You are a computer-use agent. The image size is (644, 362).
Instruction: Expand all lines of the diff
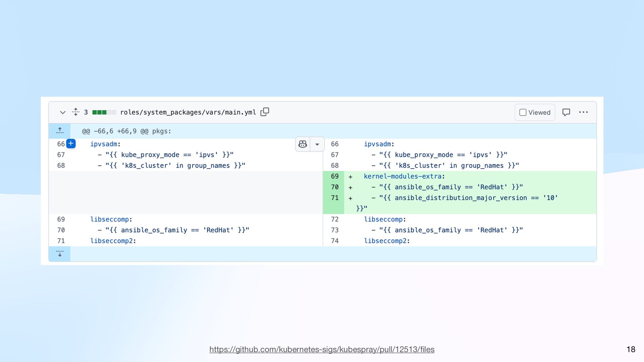pos(76,112)
